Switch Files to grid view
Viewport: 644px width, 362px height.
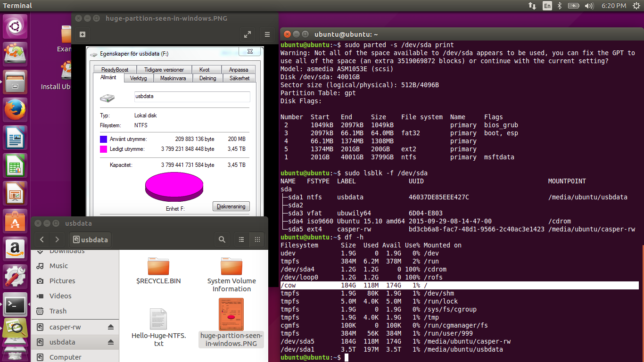click(257, 239)
